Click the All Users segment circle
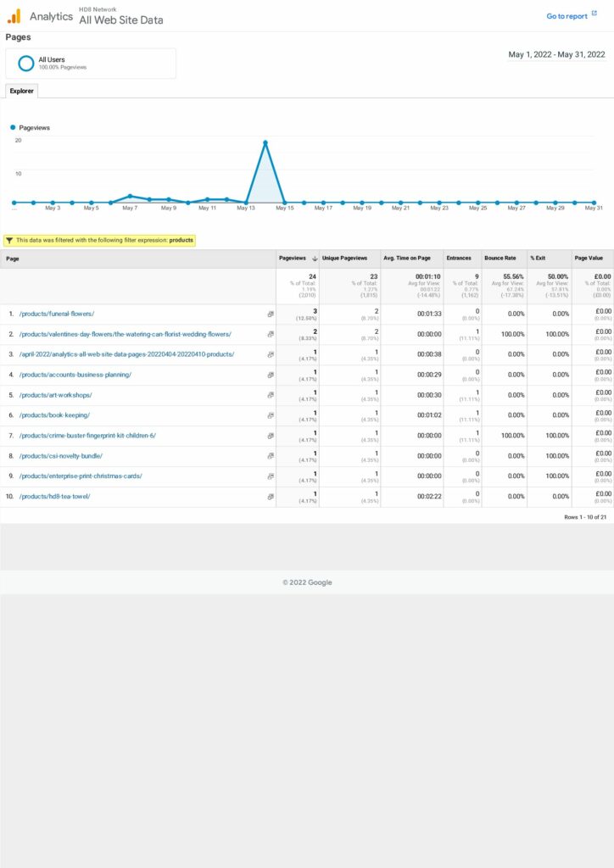614x868 pixels. point(26,63)
